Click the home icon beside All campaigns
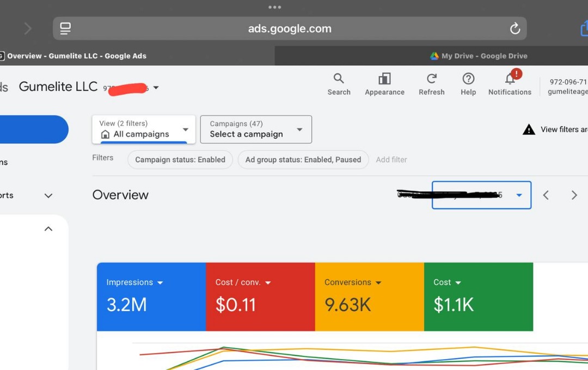Viewport: 588px width, 370px height. 106,134
